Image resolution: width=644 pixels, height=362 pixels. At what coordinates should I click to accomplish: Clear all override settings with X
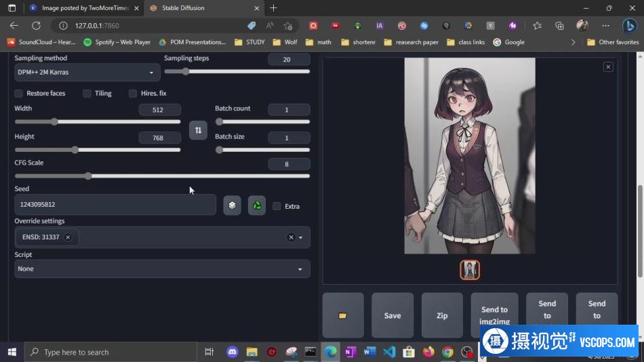(291, 237)
